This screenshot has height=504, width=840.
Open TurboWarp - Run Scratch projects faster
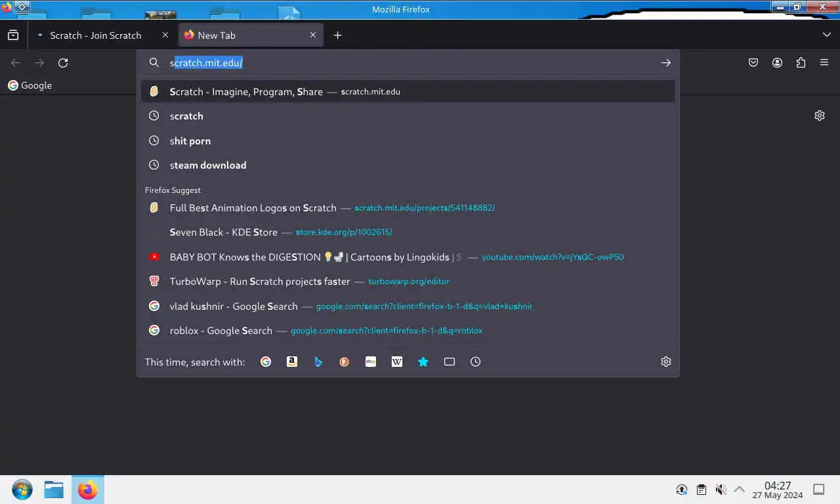click(408, 282)
